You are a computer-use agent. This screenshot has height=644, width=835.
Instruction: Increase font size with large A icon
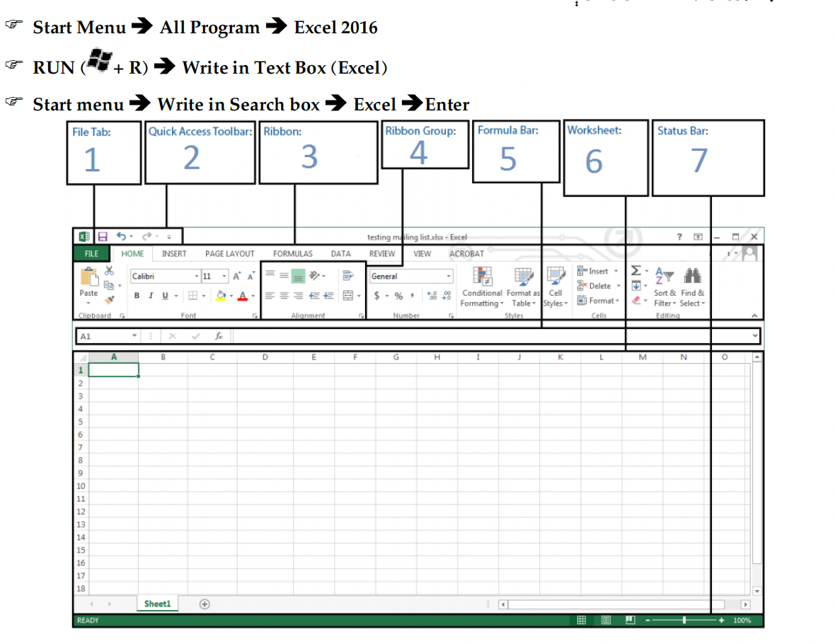(236, 276)
